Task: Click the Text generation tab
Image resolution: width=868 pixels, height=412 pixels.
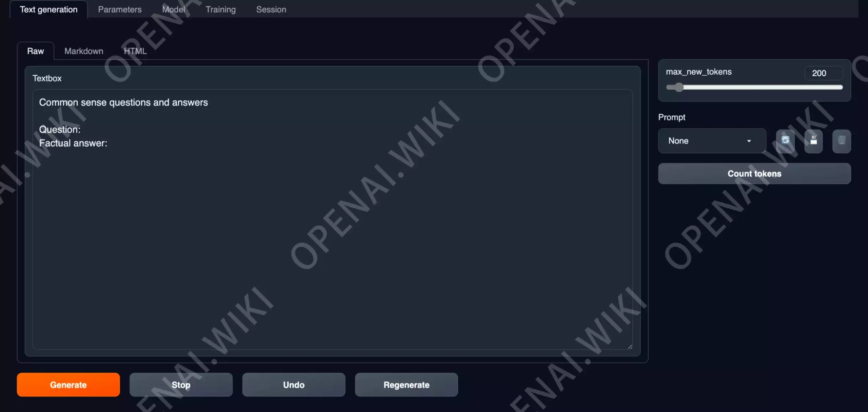Action: [49, 10]
